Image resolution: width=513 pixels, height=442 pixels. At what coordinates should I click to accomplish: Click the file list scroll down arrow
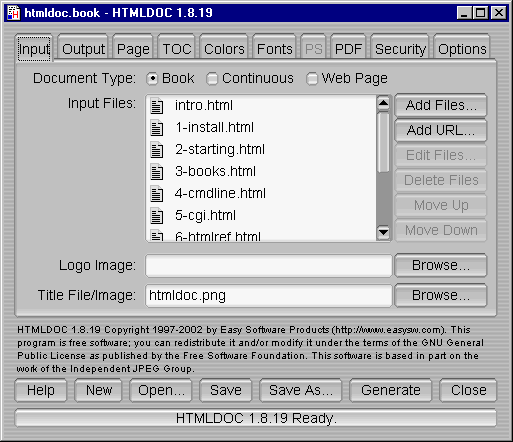pyautogui.click(x=383, y=232)
